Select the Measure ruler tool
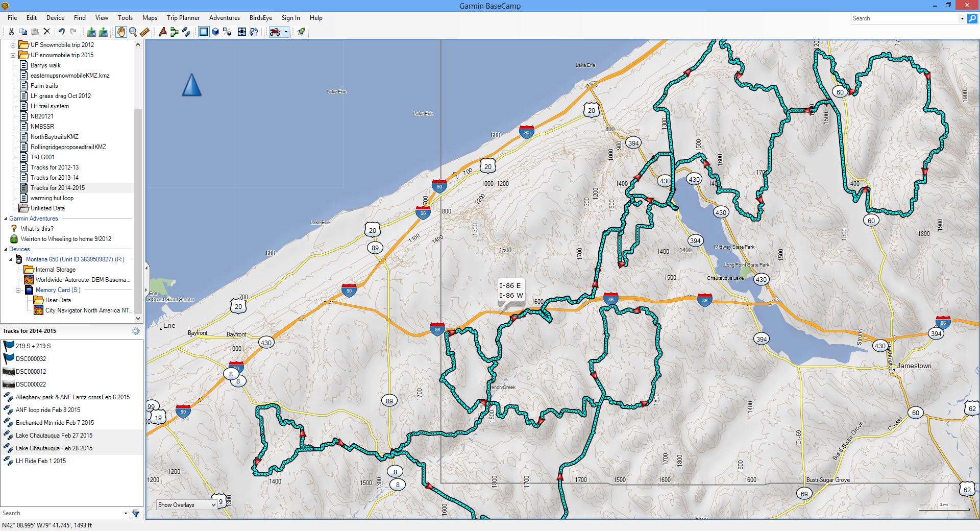This screenshot has width=980, height=531. coord(144,32)
